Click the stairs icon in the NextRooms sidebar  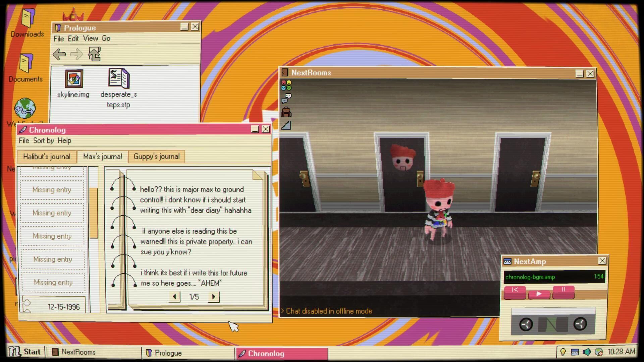tap(286, 125)
